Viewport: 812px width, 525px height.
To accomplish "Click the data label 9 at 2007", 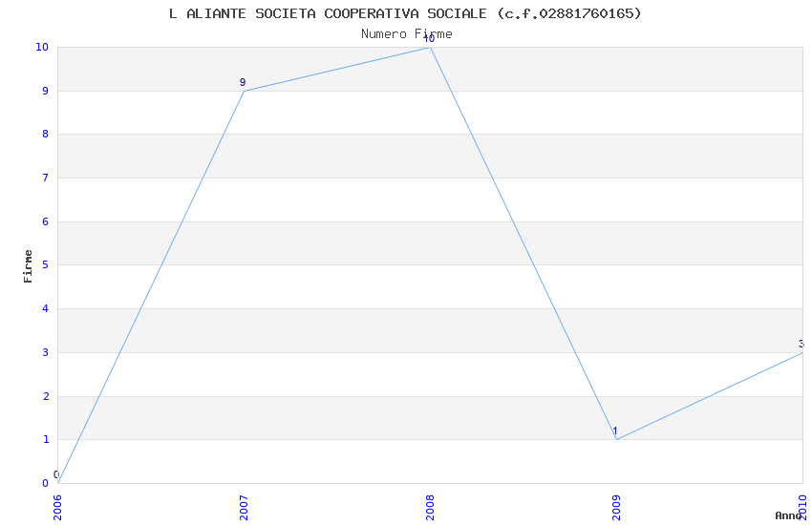I will tap(243, 82).
